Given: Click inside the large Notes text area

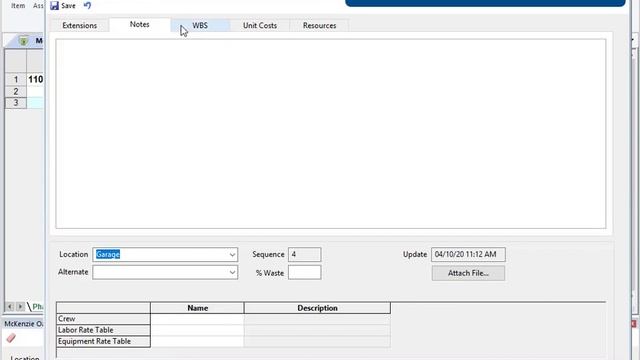Looking at the screenshot, I should pos(331,134).
